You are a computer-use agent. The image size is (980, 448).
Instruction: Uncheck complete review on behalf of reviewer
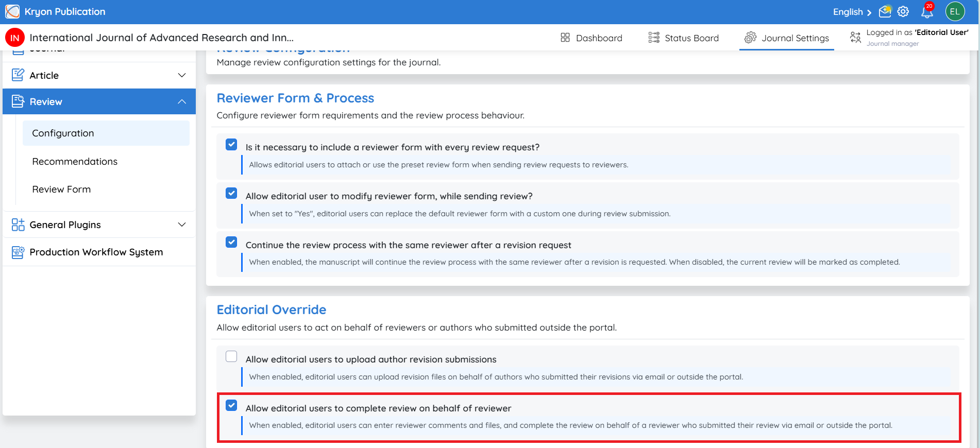[x=231, y=405]
